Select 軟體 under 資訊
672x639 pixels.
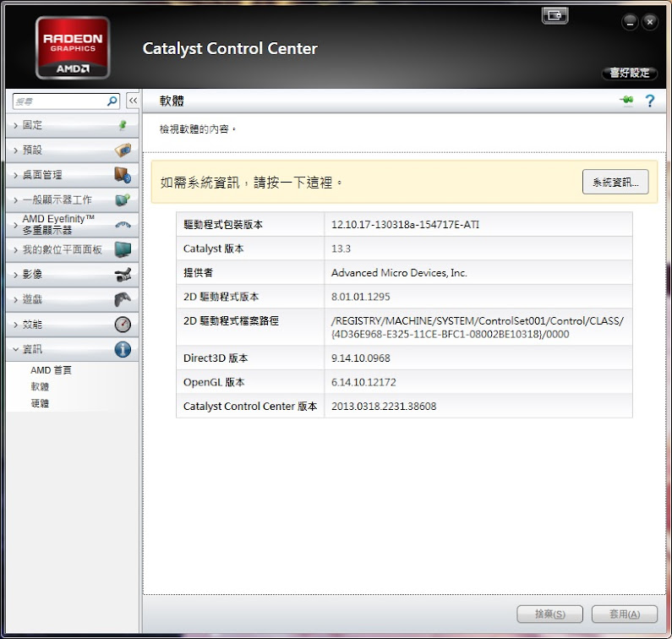coord(40,386)
